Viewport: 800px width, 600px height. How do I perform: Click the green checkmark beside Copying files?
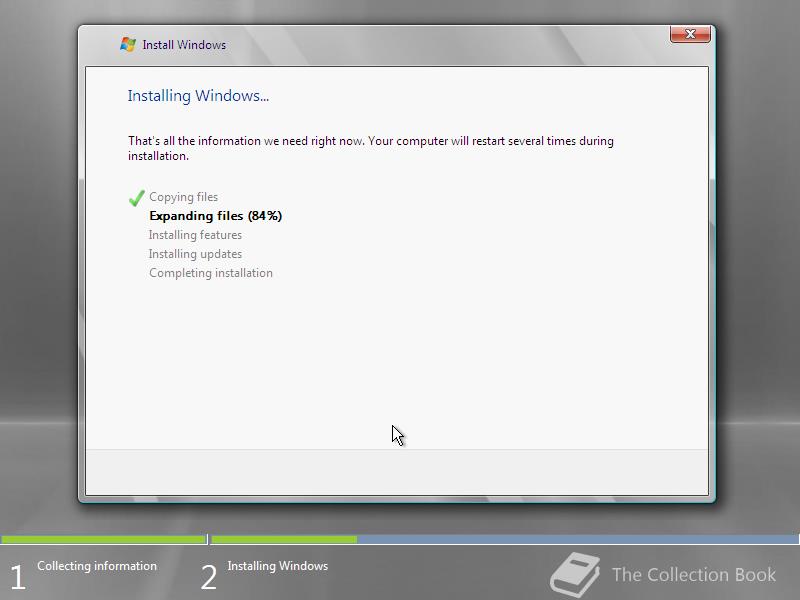click(136, 197)
